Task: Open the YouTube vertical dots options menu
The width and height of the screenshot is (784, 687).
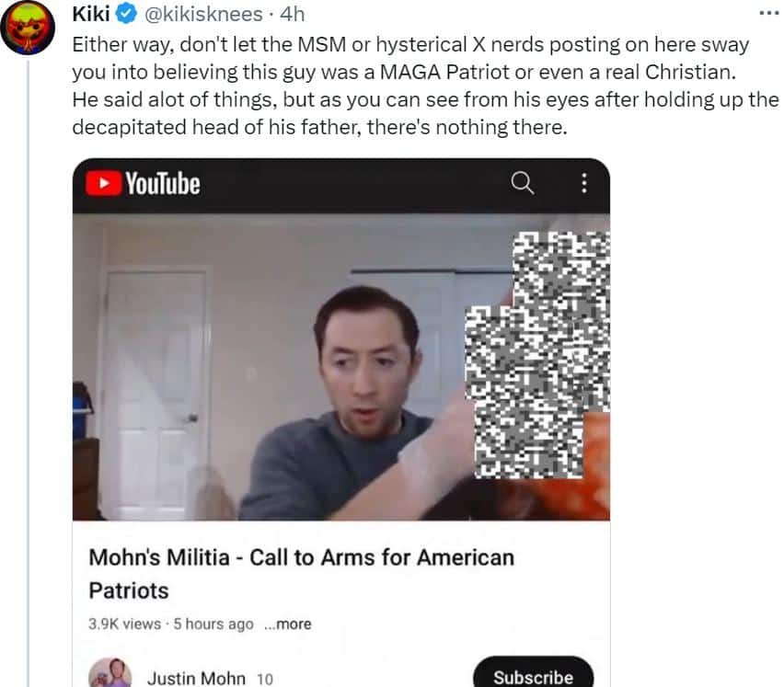Action: 583,183
